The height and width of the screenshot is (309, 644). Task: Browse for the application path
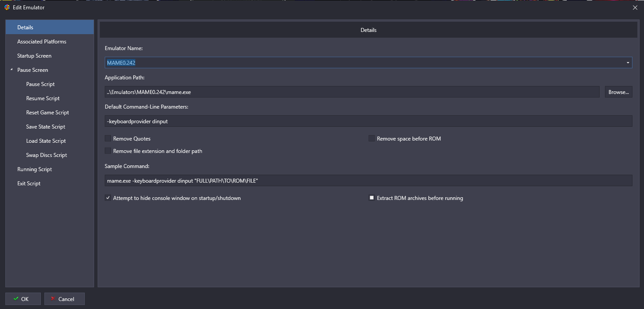[x=618, y=92]
